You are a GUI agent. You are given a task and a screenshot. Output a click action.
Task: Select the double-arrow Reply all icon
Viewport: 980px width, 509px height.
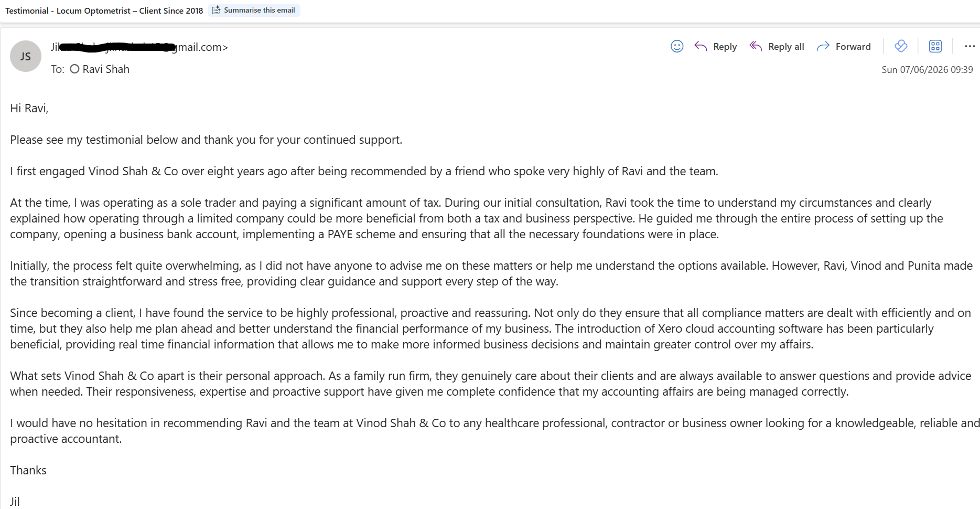click(756, 46)
